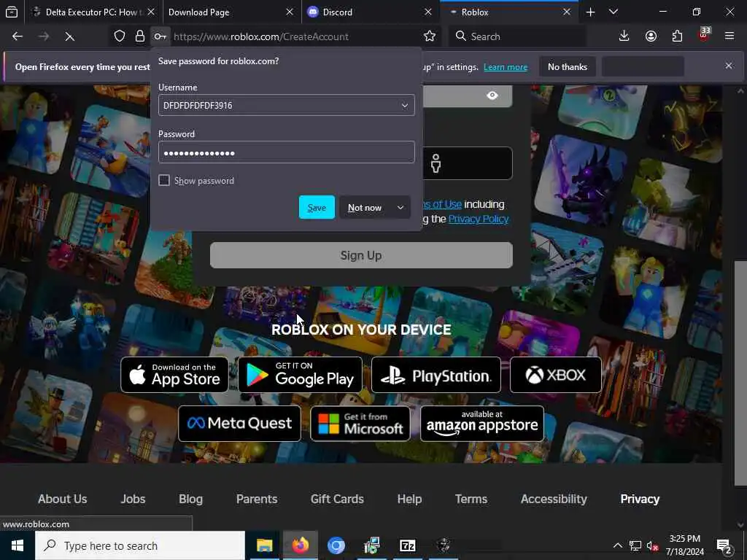Click Windows Type here to search box
Viewport: 747px width, 560px height.
[x=140, y=545]
